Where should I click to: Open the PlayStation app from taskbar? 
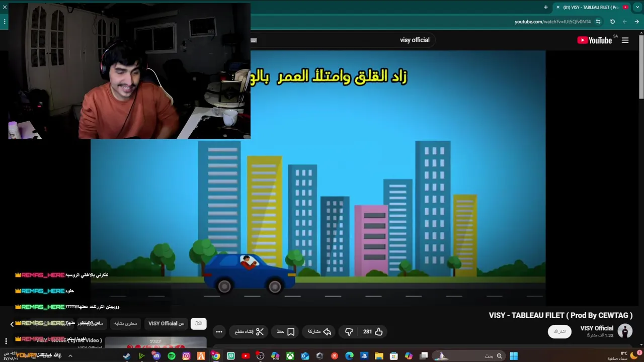(364, 356)
